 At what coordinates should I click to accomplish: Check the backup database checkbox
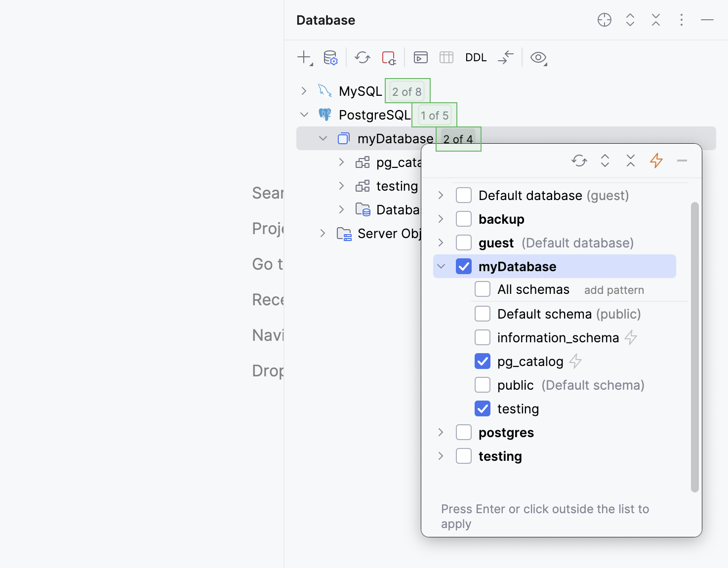pyautogui.click(x=464, y=218)
